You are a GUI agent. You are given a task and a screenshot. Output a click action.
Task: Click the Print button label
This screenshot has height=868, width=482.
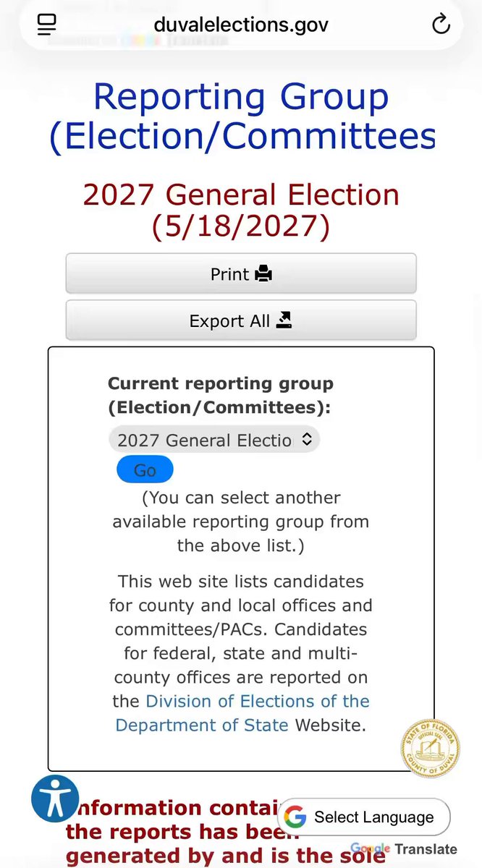pos(229,274)
